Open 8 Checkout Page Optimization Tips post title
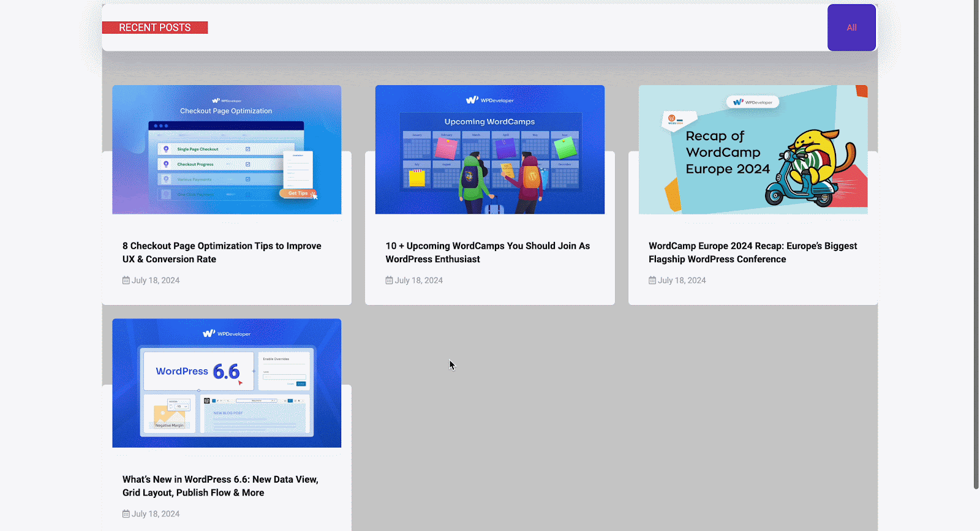 (222, 252)
